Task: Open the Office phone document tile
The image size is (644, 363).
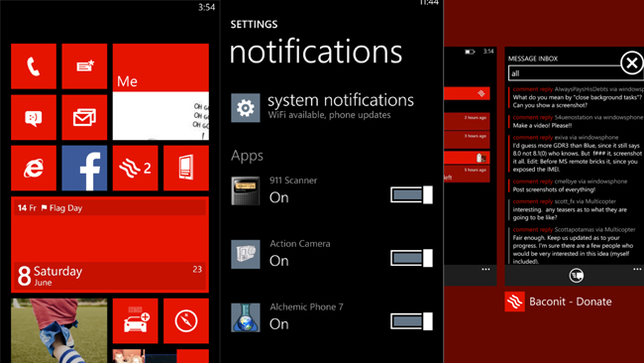Action: (186, 169)
